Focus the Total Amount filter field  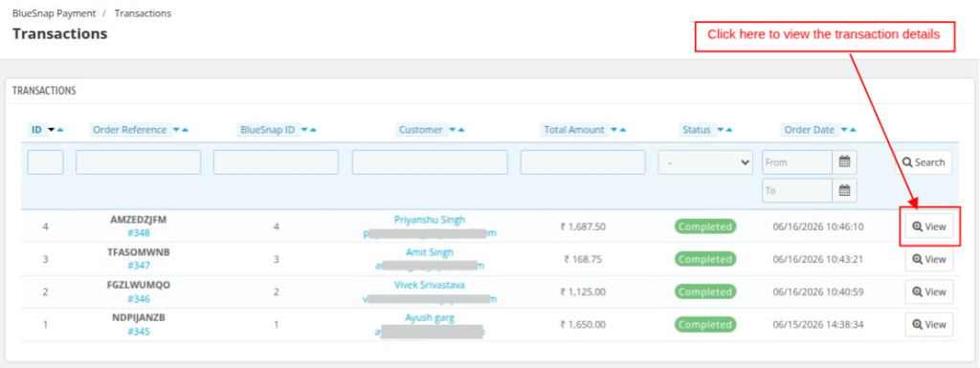[583, 162]
